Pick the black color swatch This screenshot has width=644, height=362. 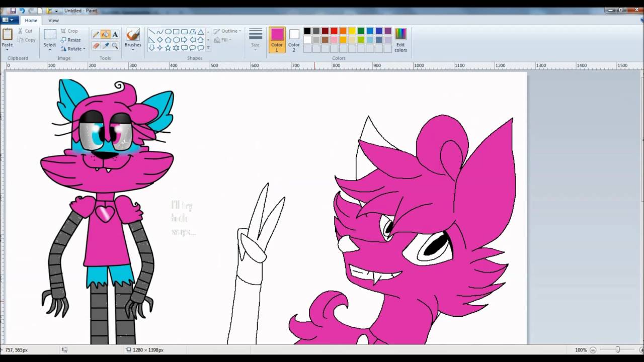click(x=307, y=31)
